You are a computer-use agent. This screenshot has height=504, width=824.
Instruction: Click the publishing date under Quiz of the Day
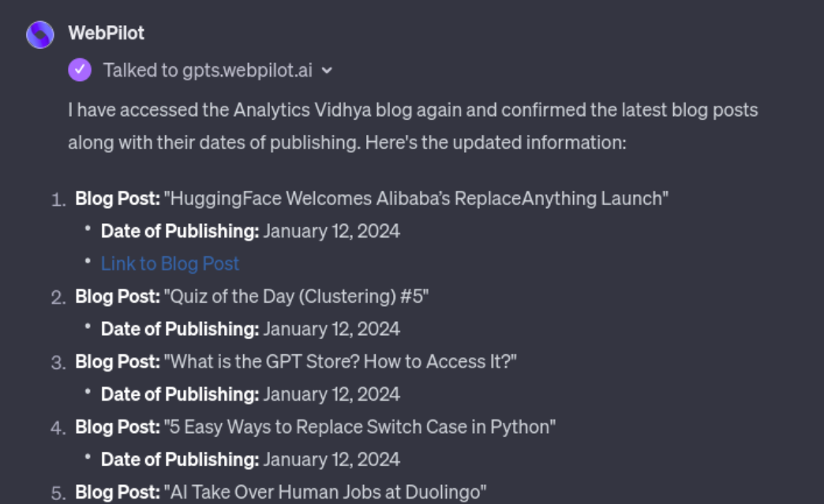[x=331, y=329]
